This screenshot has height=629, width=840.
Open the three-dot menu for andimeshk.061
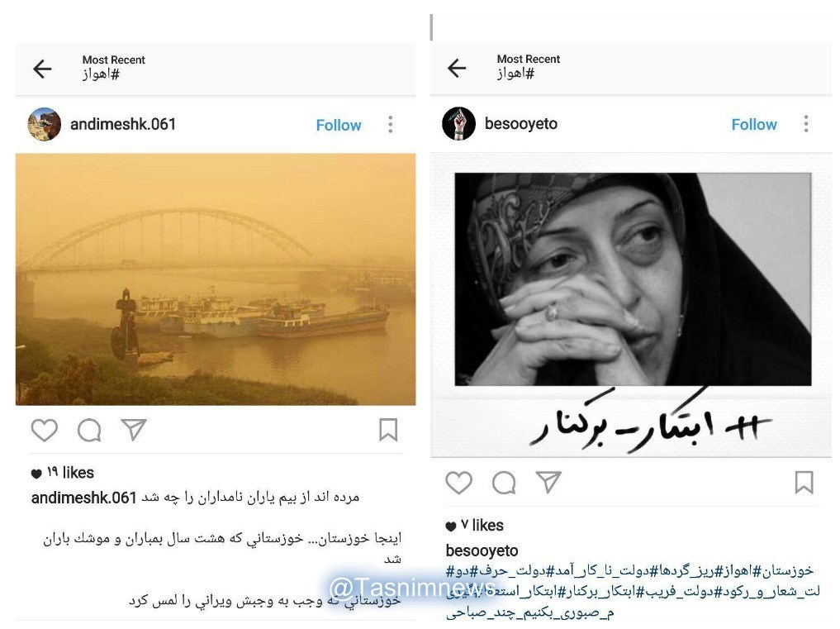(x=391, y=125)
